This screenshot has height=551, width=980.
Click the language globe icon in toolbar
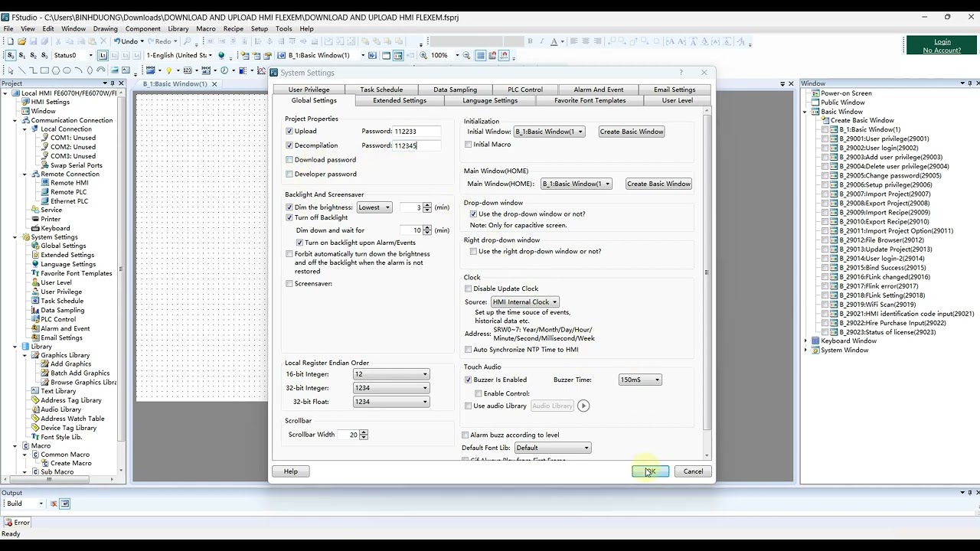click(221, 55)
